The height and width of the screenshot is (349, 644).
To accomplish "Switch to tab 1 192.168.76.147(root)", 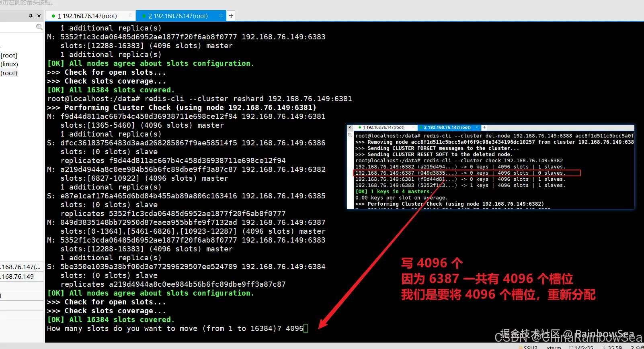I will (87, 16).
